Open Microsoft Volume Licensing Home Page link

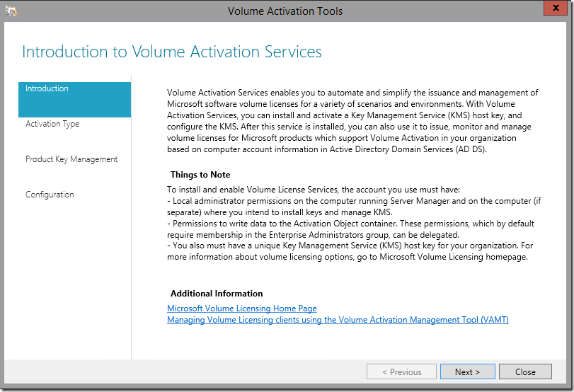click(x=242, y=309)
